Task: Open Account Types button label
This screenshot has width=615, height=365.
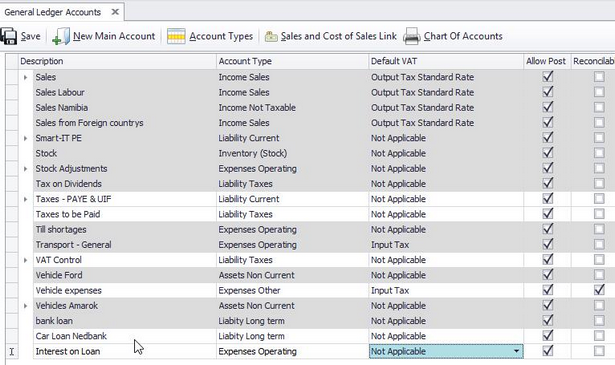Action: (221, 36)
